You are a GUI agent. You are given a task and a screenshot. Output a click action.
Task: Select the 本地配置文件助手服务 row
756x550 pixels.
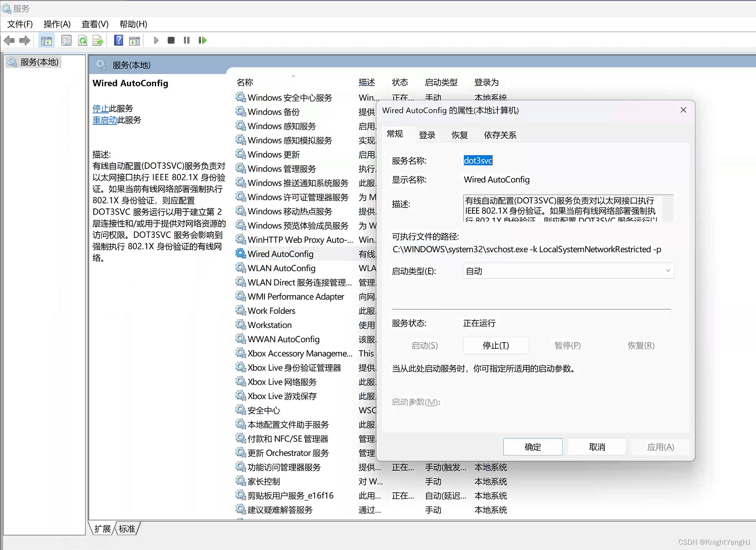288,424
